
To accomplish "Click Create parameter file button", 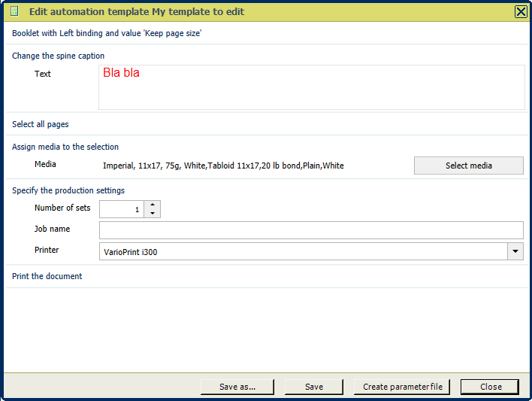I will (402, 387).
